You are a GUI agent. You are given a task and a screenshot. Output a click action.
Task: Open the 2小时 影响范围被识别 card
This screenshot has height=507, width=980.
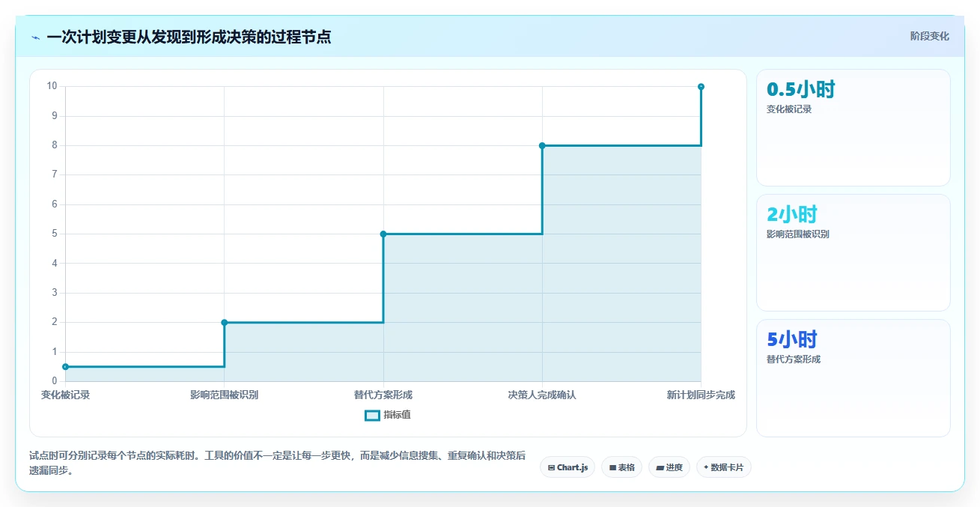tap(853, 252)
